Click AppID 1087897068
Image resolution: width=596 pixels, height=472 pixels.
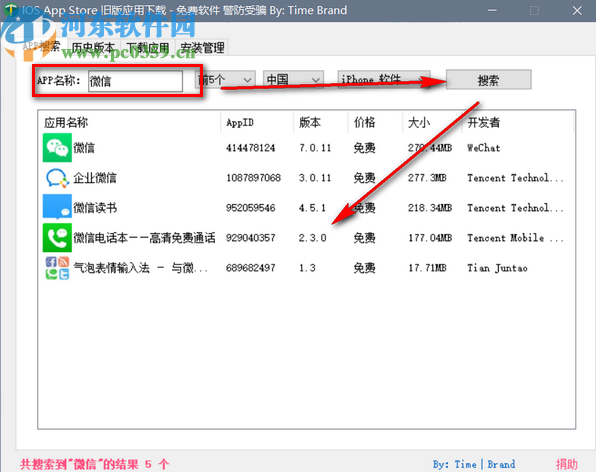click(254, 177)
